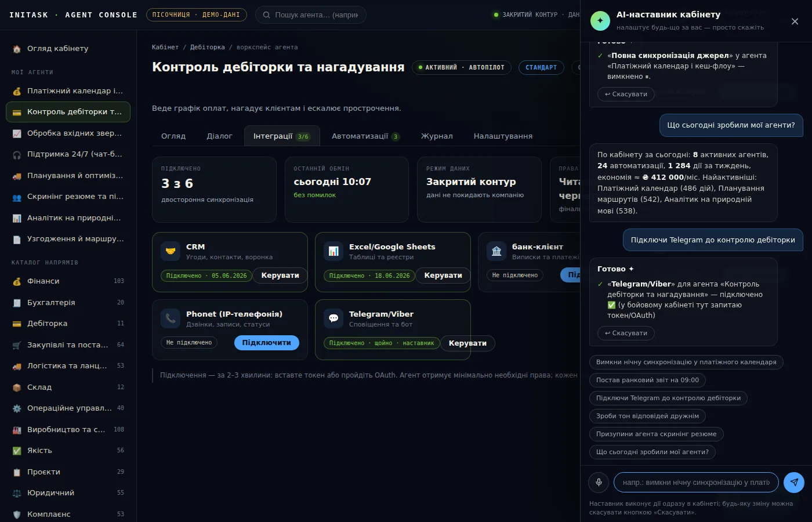Open the Налаштування tab
The image size is (812, 522).
503,136
